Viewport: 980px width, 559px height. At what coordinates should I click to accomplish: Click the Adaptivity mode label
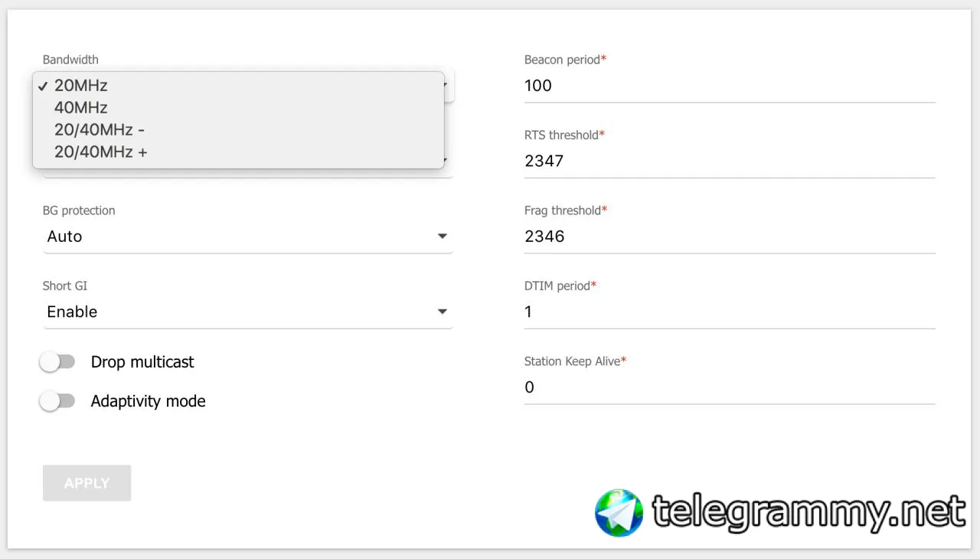click(x=148, y=401)
